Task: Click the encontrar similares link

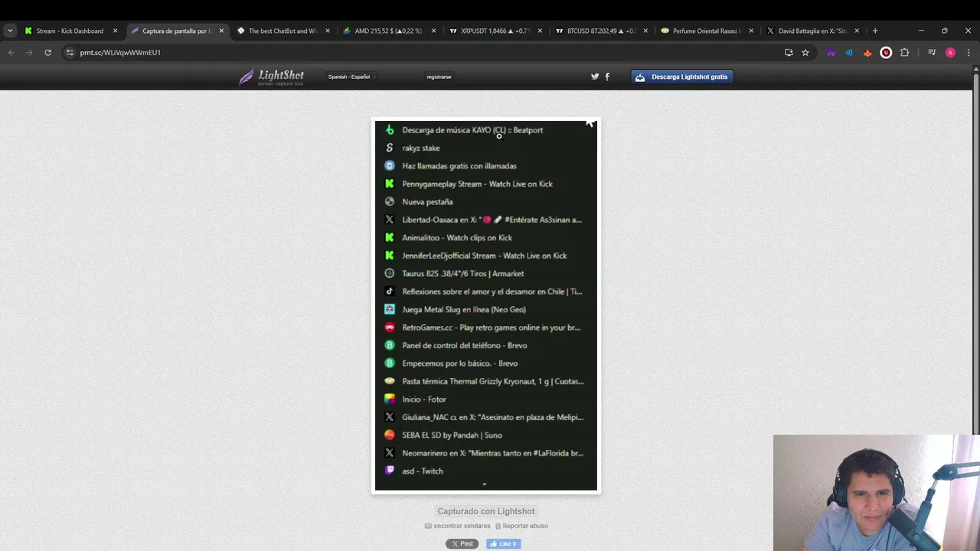Action: point(458,526)
